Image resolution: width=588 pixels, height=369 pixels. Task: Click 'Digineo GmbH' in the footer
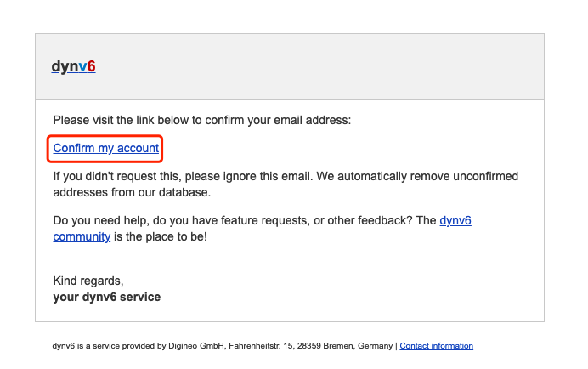pyautogui.click(x=197, y=346)
